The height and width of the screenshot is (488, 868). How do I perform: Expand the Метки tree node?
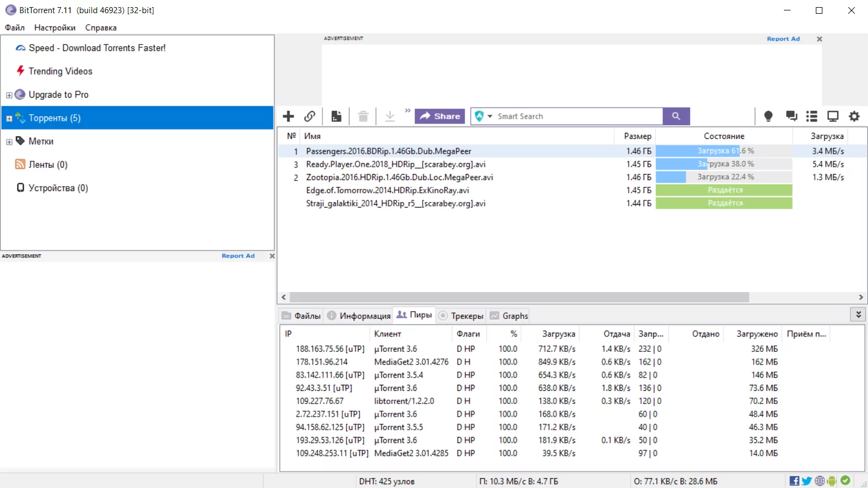9,142
